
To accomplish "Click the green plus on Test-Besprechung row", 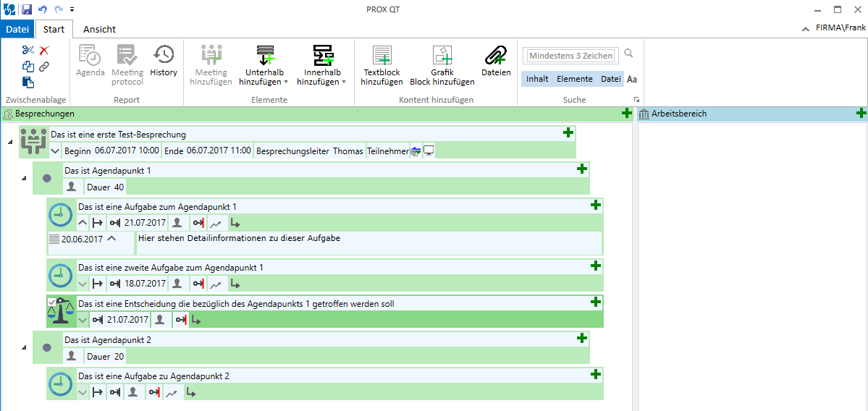I will (568, 132).
